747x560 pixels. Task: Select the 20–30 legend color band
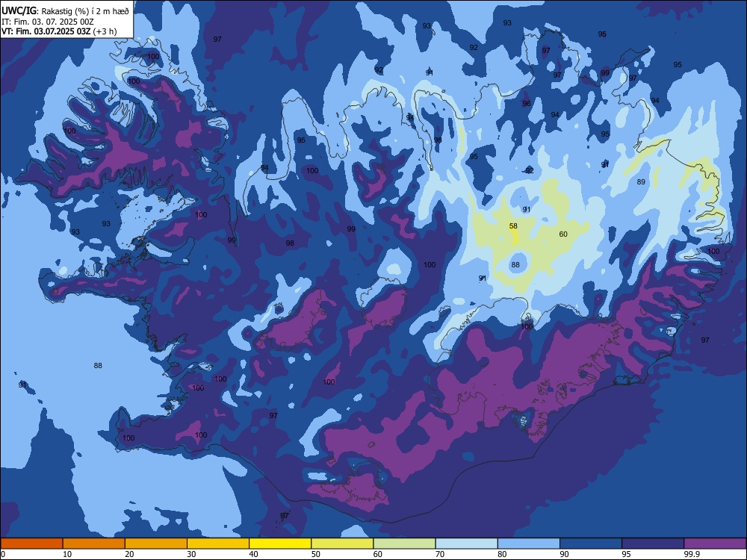(x=156, y=544)
